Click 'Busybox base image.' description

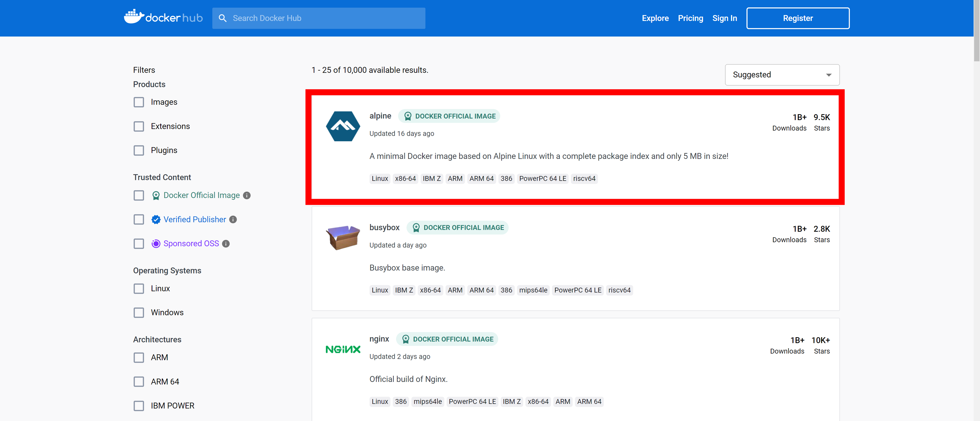point(407,268)
